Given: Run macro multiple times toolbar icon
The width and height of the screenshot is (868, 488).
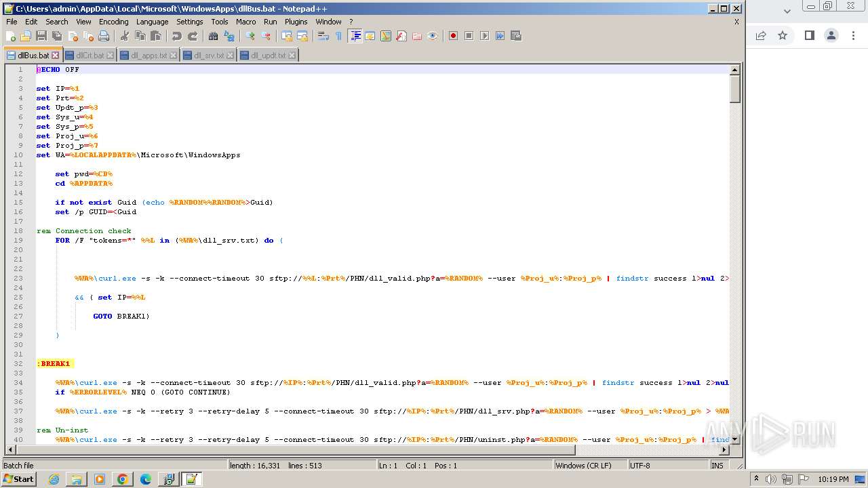Looking at the screenshot, I should (x=500, y=36).
